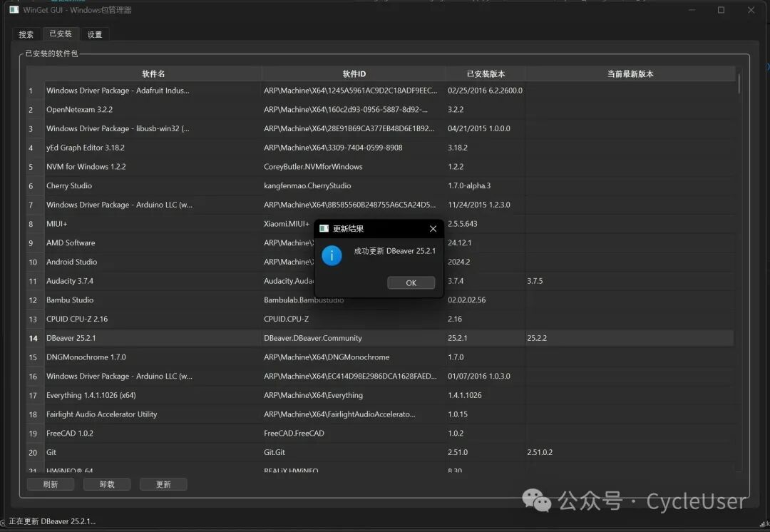Close the 更新结果 dialog with the X
This screenshot has width=770, height=532.
(x=433, y=228)
